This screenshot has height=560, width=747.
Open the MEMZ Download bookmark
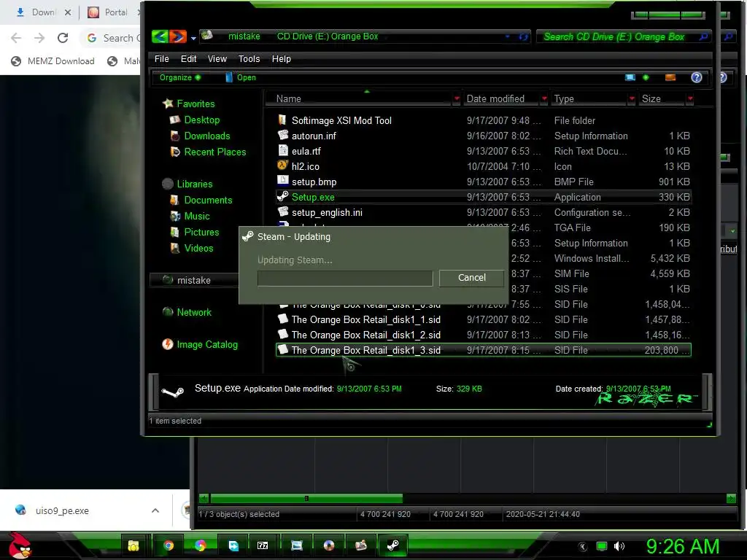click(53, 61)
